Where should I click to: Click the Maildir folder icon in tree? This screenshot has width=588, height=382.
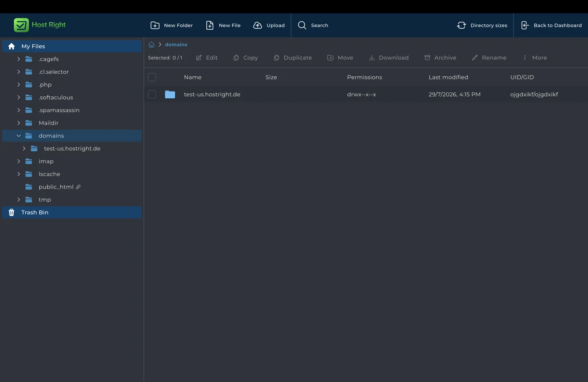point(29,123)
